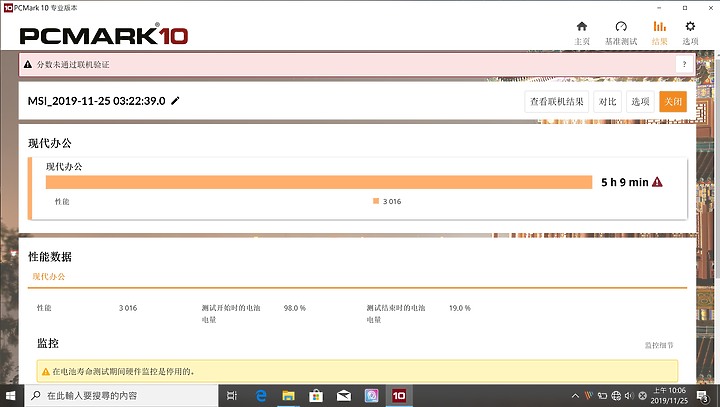Click the Compare (对比) button
The width and height of the screenshot is (720, 407).
click(x=608, y=102)
